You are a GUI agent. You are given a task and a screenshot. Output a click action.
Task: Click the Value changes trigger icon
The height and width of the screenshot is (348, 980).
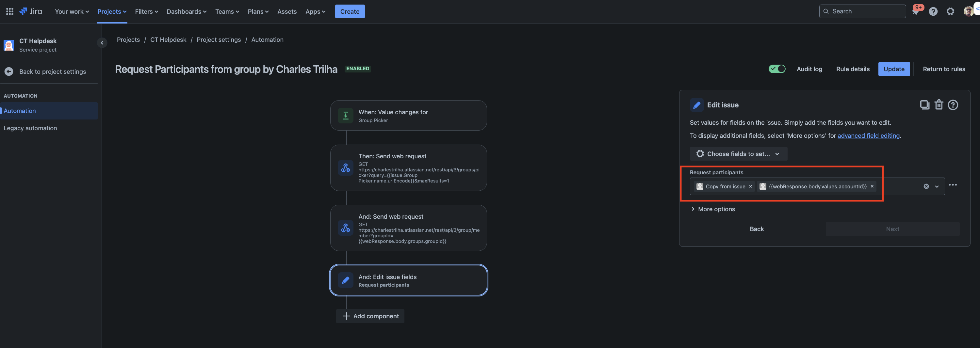[x=345, y=116]
